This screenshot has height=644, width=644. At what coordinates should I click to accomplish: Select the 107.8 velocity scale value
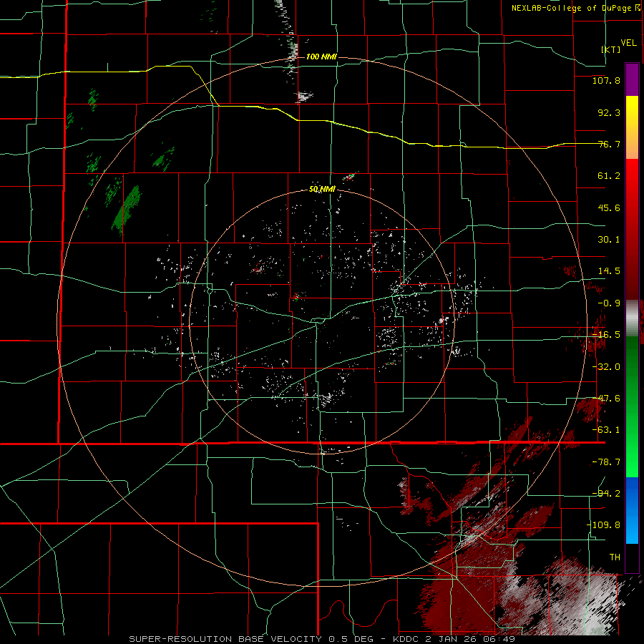tap(606, 80)
